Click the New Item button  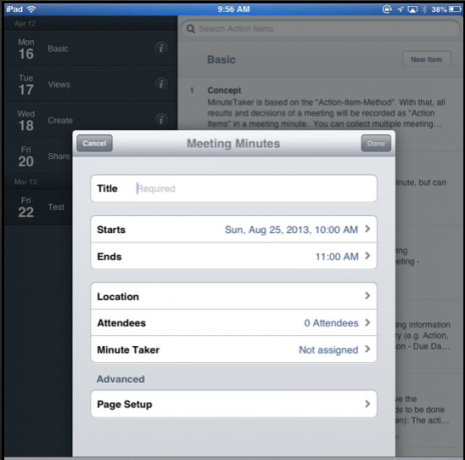(427, 59)
